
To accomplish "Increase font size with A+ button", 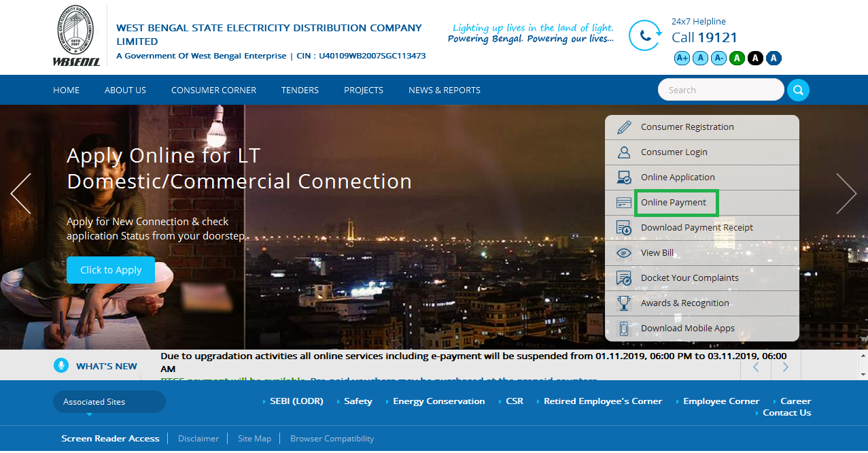I will point(682,58).
